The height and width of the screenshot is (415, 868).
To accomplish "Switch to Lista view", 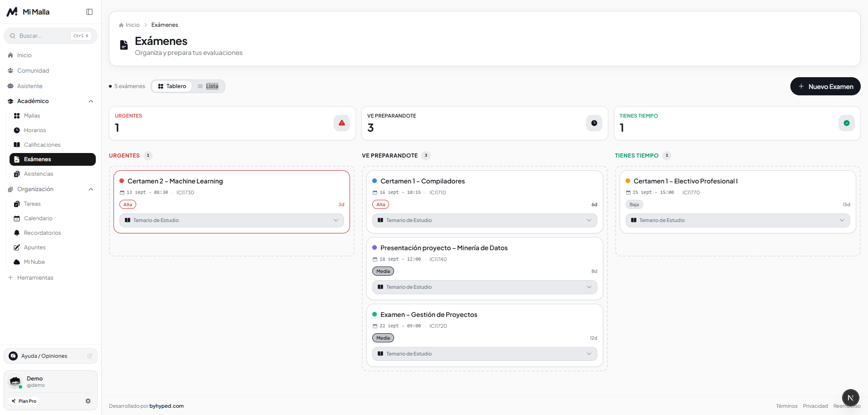I will (x=208, y=86).
